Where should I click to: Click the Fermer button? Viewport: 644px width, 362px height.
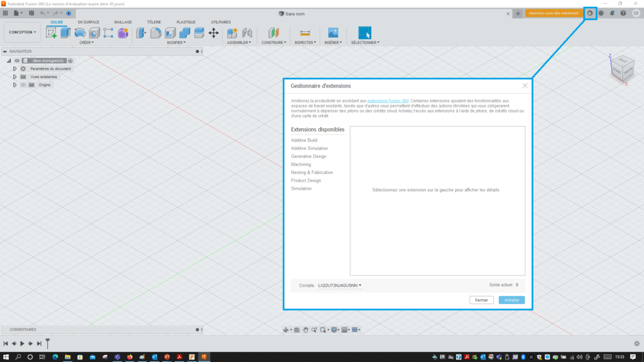click(481, 300)
